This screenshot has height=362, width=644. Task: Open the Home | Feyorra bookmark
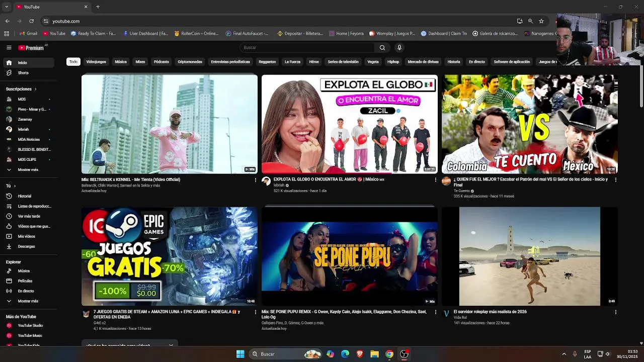[346, 34]
